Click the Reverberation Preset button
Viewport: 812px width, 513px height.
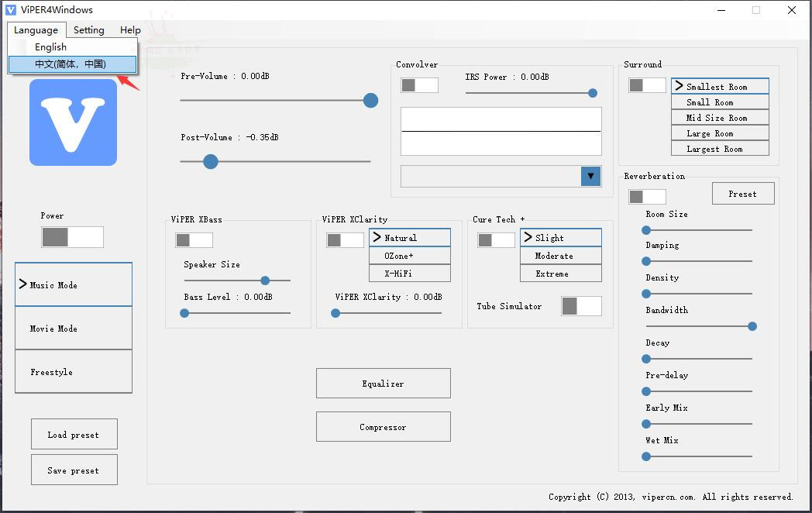pos(742,194)
